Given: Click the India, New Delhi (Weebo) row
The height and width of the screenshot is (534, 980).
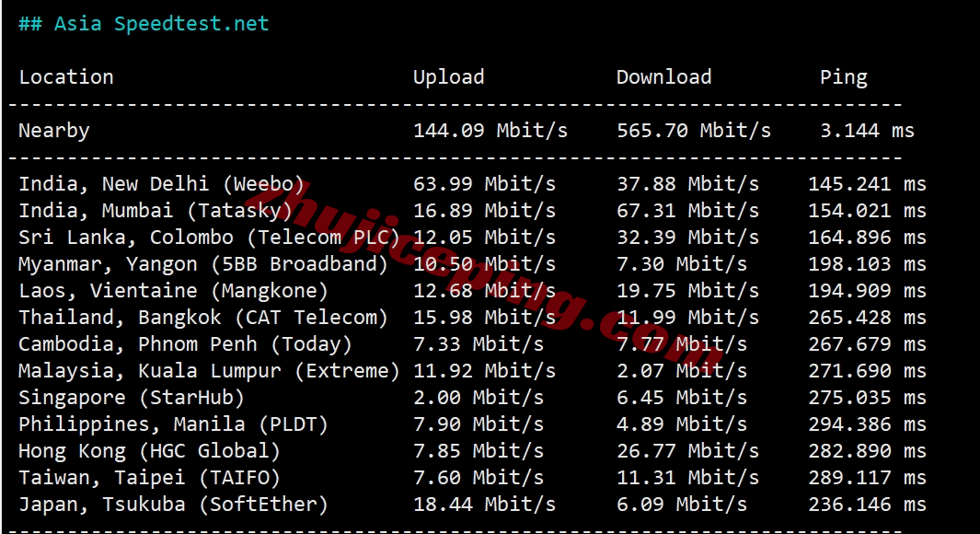Looking at the screenshot, I should tap(472, 184).
